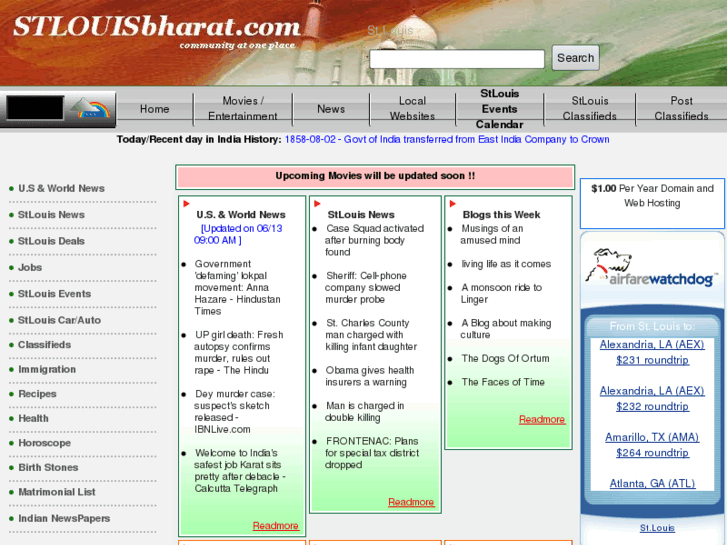Viewport: 727px width, 545px height.
Task: Click Alexandria, LA (AEX) $231 roundtrip fare
Action: click(x=652, y=353)
